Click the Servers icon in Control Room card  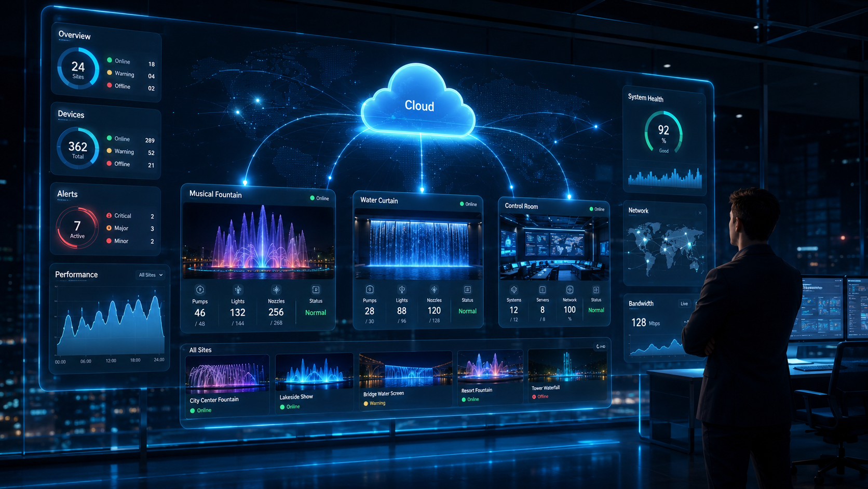(542, 290)
